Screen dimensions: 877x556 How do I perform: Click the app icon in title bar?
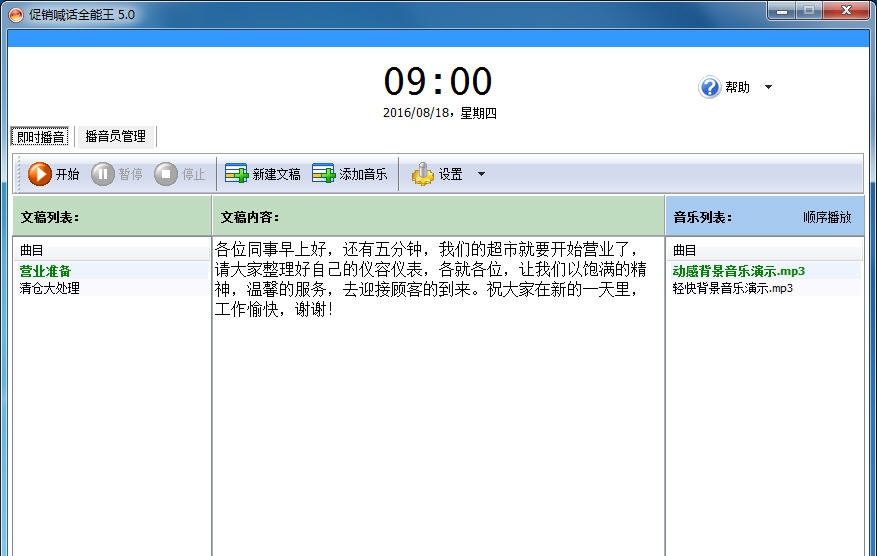(x=16, y=15)
